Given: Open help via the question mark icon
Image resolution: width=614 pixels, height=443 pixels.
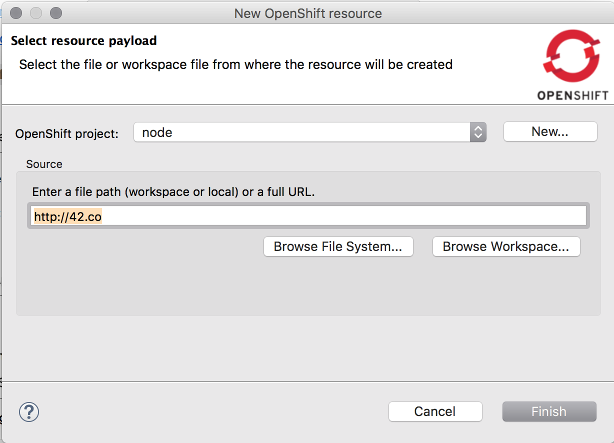Looking at the screenshot, I should [29, 411].
